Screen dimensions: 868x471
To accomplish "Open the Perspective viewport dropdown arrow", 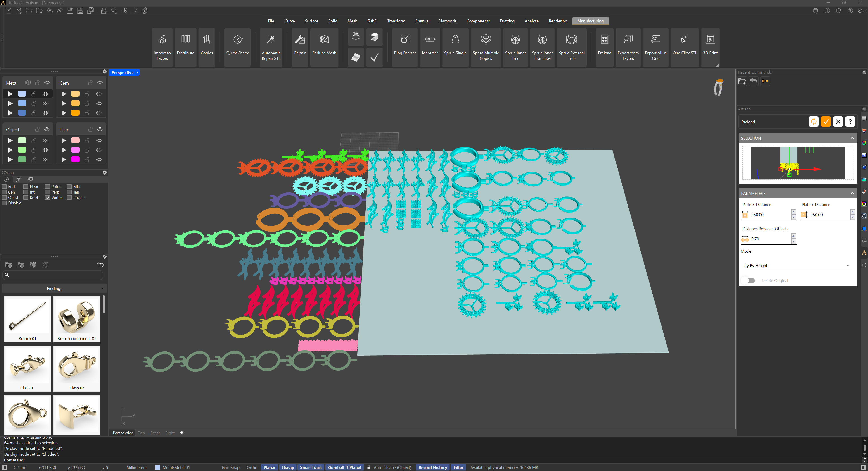I will 138,72.
